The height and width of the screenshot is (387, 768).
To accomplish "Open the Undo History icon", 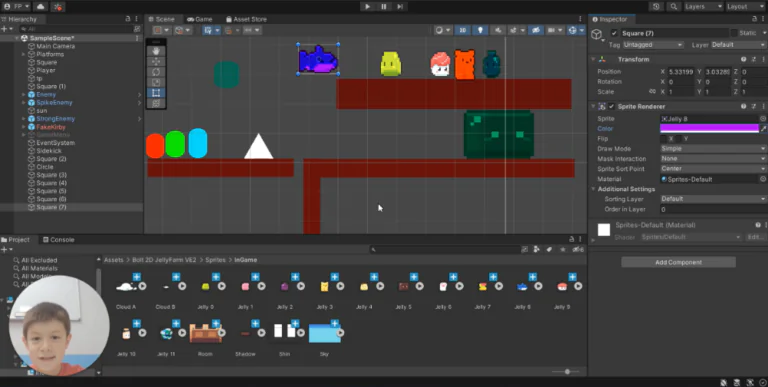I will [656, 6].
